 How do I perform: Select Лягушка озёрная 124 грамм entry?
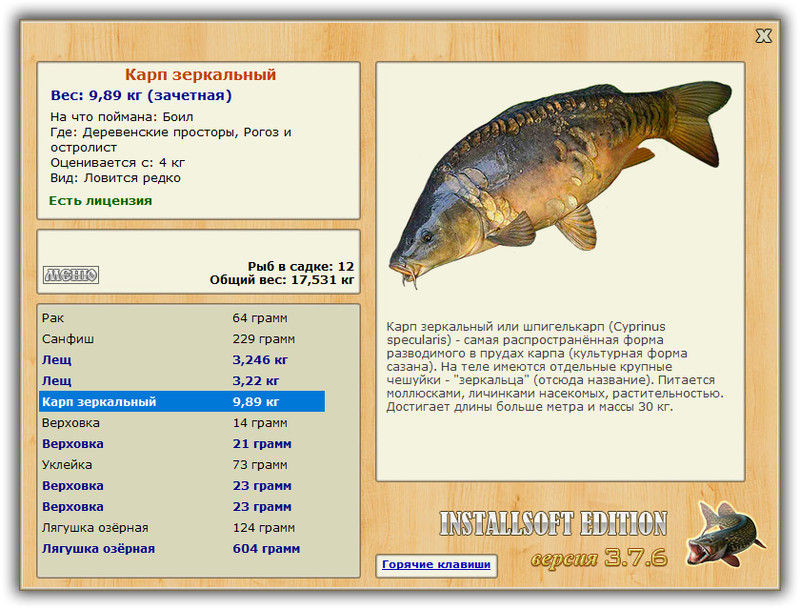182,527
